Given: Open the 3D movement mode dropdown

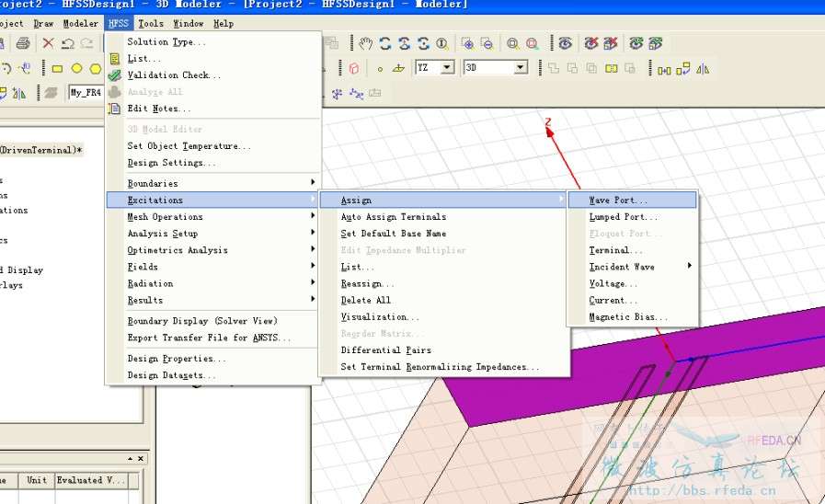Looking at the screenshot, I should pyautogui.click(x=520, y=67).
